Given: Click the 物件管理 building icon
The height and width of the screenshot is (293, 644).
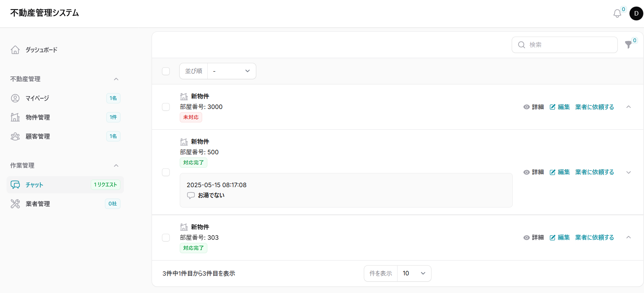Looking at the screenshot, I should pos(15,117).
